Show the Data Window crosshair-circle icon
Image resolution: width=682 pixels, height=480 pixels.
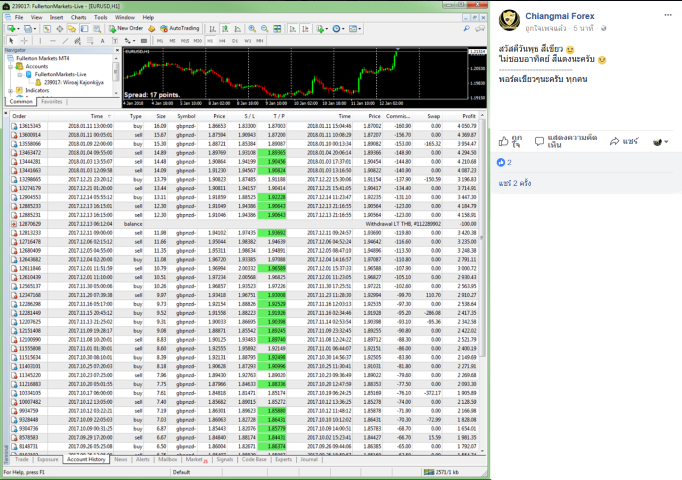pyautogui.click(x=60, y=29)
